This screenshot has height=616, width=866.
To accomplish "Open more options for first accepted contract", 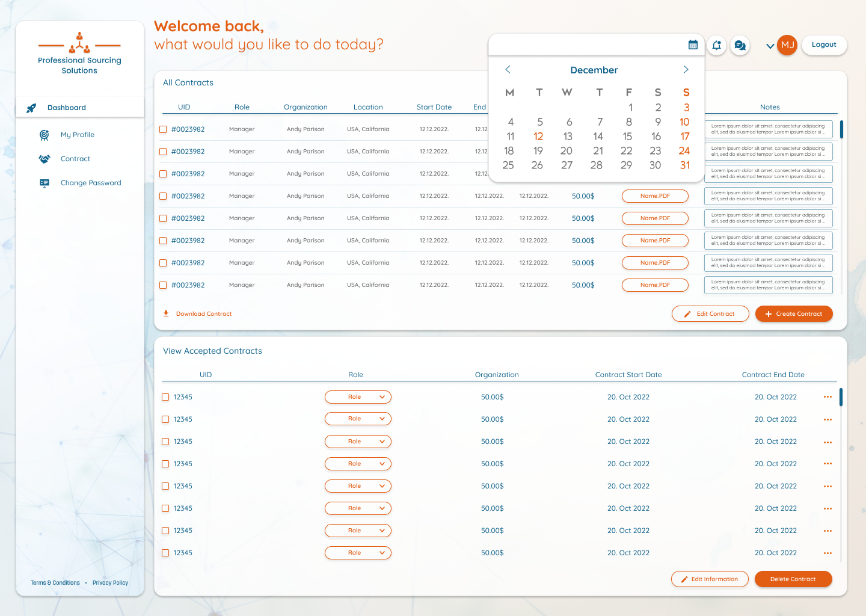I will pyautogui.click(x=828, y=397).
